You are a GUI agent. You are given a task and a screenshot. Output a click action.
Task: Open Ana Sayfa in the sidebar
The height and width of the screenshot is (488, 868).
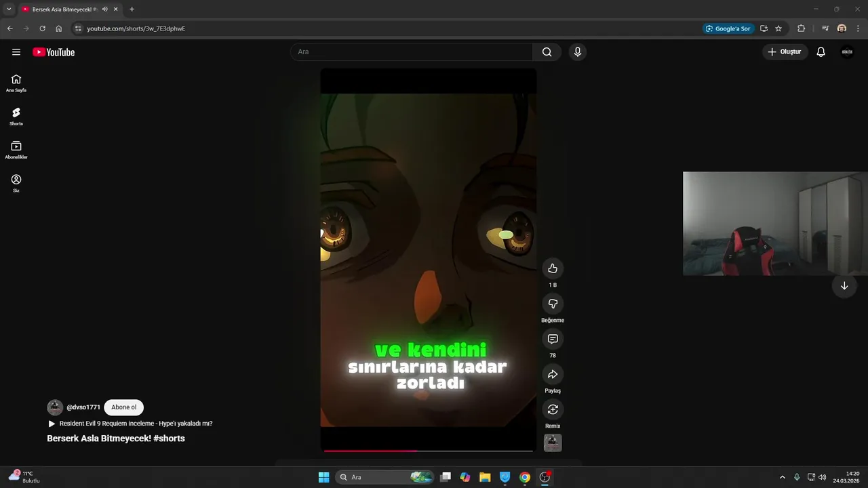[x=16, y=83]
